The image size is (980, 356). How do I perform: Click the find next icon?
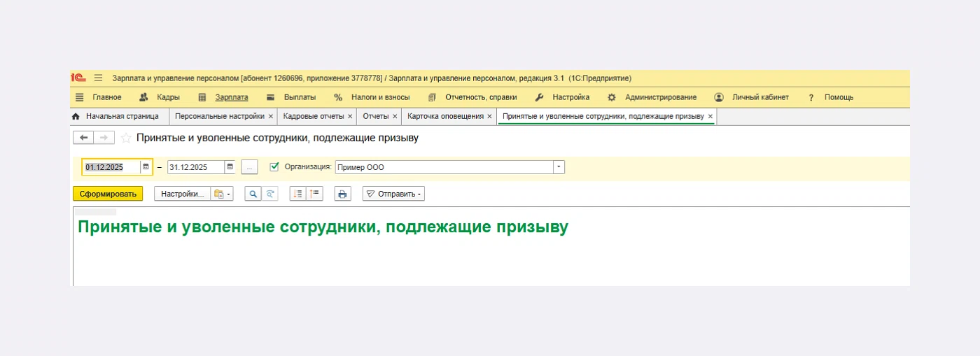269,194
